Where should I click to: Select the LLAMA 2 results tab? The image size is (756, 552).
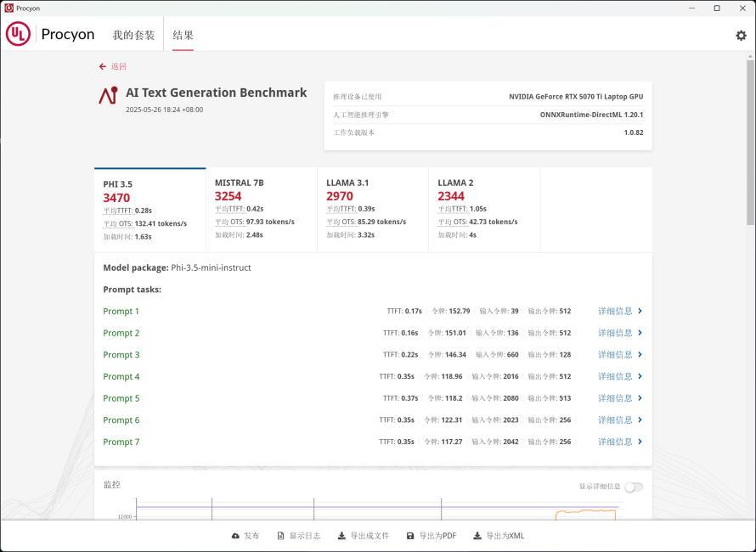[x=484, y=210]
